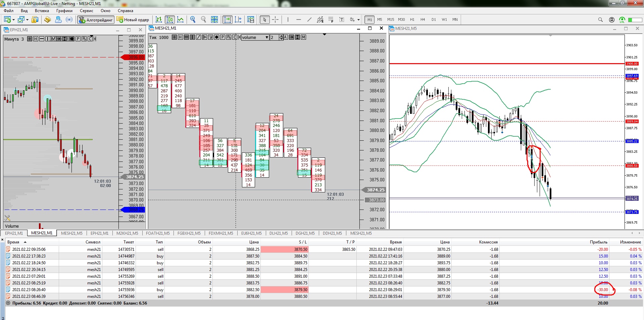This screenshot has width=644, height=320.
Task: Select the cursor pointer mode
Action: coord(264,19)
